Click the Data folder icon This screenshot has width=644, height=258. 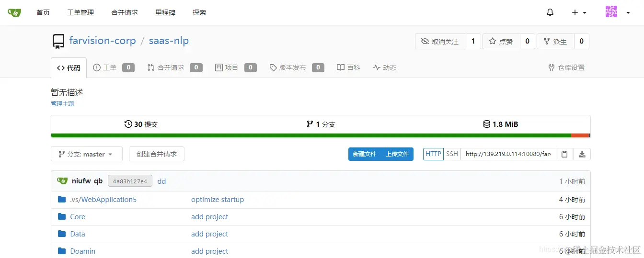coord(62,234)
